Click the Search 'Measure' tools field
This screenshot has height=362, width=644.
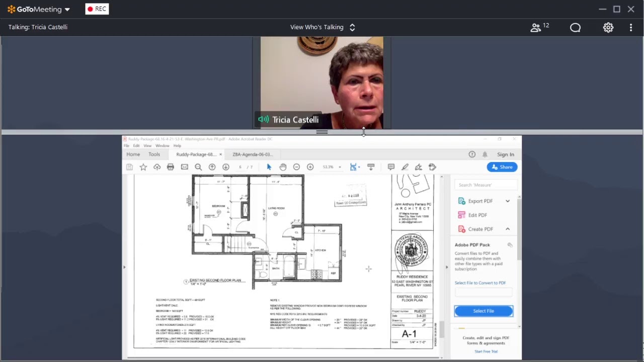pos(485,185)
